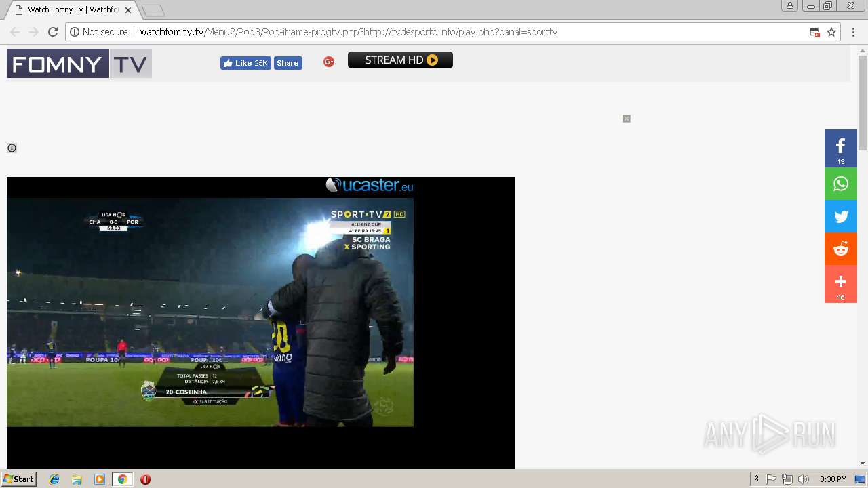This screenshot has width=868, height=488.
Task: Click the red Opera taskbar icon
Action: (x=145, y=479)
